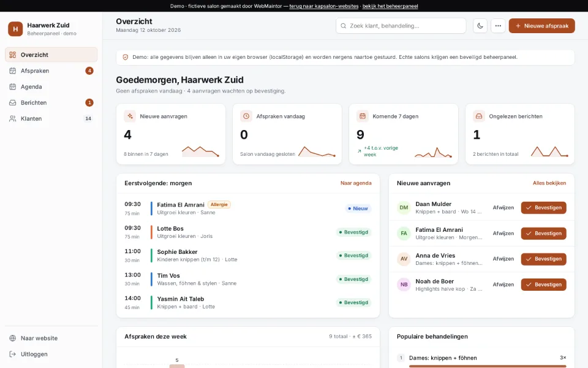The height and width of the screenshot is (368, 588).
Task: Click the Klanten people icon
Action: (13, 118)
